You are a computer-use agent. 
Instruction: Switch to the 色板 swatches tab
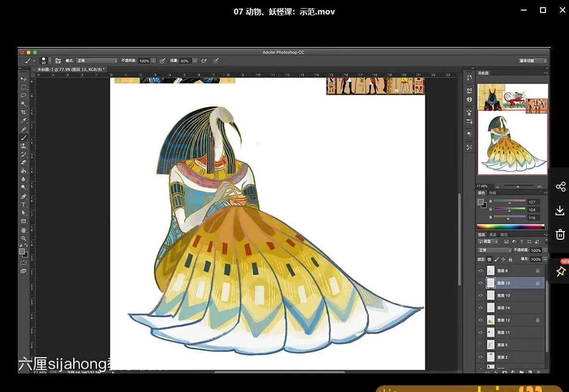coord(492,192)
